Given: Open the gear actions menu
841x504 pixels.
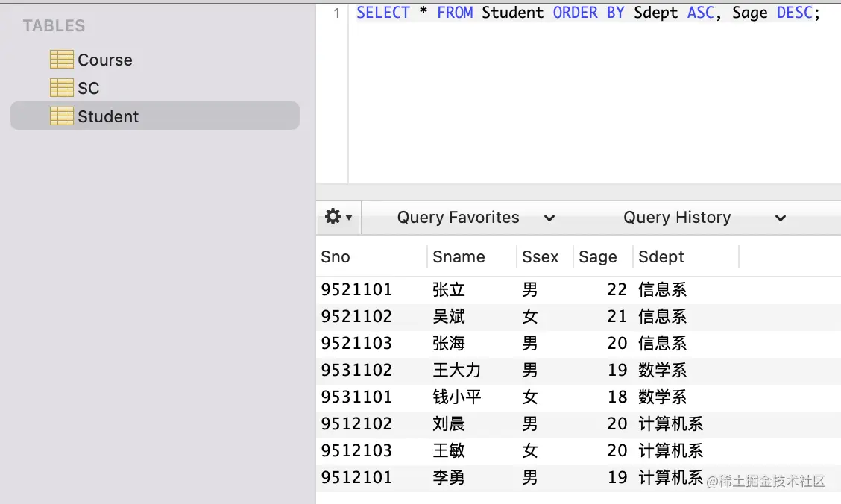Looking at the screenshot, I should coord(338,217).
